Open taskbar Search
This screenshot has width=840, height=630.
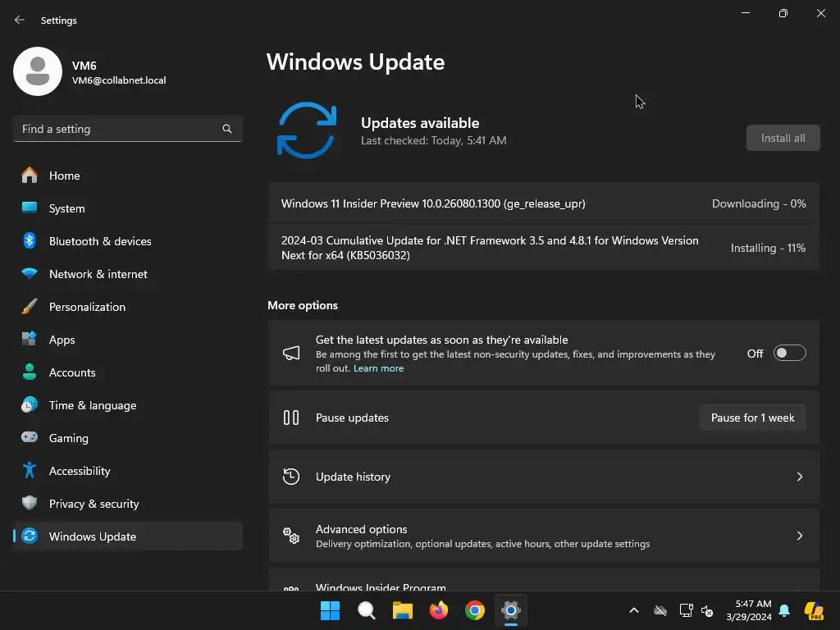click(367, 610)
